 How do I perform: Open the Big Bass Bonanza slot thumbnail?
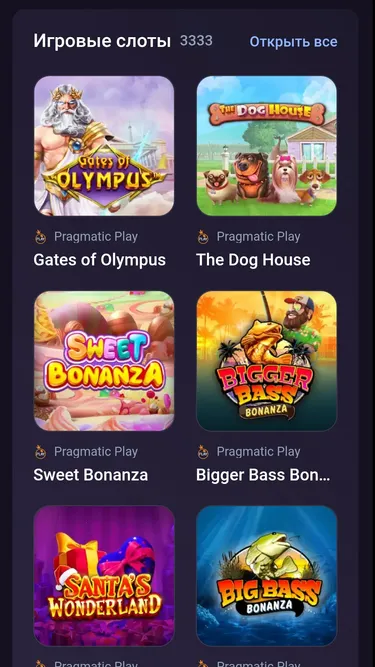pos(267,576)
